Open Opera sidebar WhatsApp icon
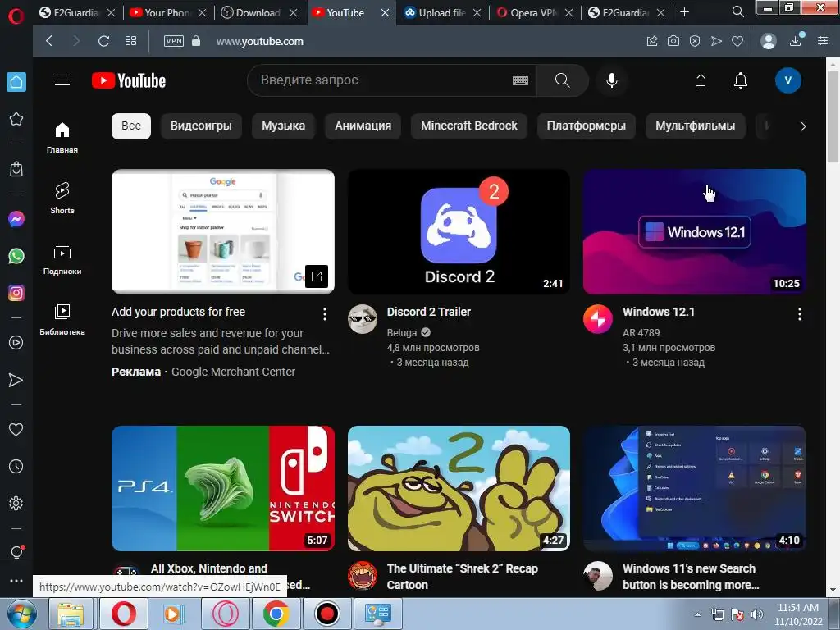This screenshot has height=630, width=840. pos(16,256)
